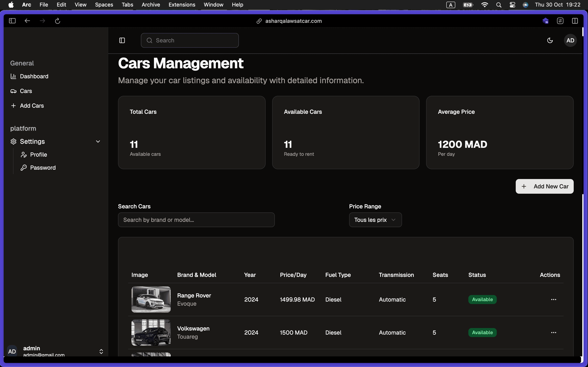
Task: Go back with browser arrow
Action: point(27,21)
